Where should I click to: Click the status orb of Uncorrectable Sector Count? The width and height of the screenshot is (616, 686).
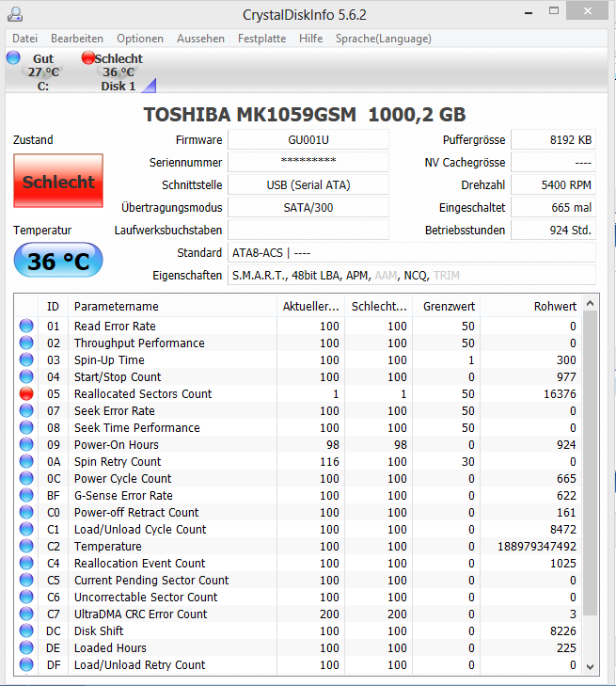click(x=26, y=597)
